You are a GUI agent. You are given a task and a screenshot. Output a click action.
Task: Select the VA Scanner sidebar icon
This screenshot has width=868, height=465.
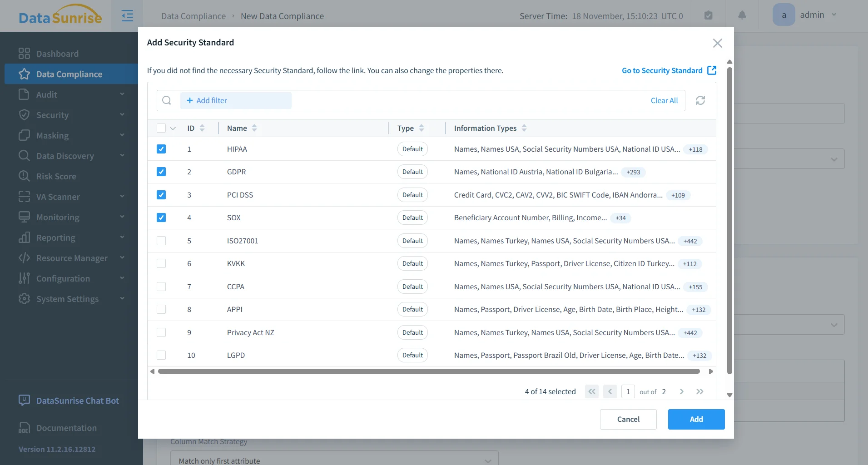tap(25, 197)
